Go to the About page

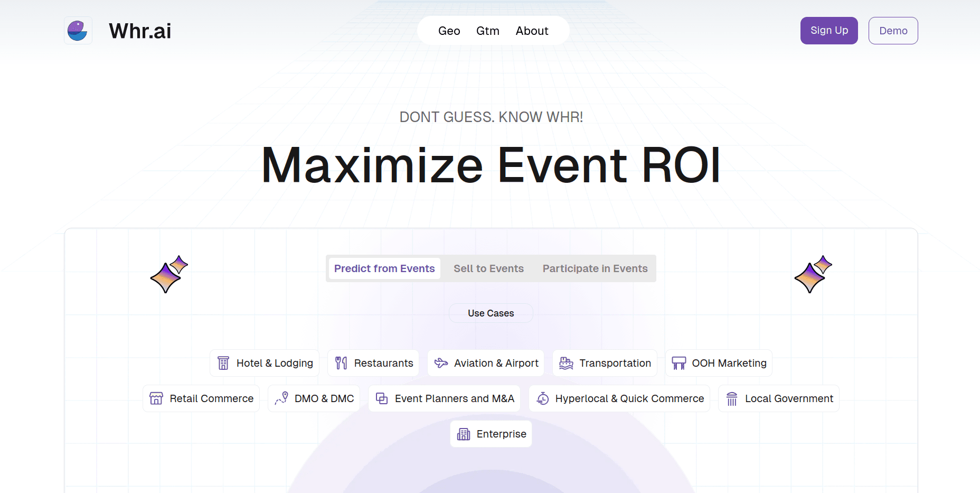532,31
